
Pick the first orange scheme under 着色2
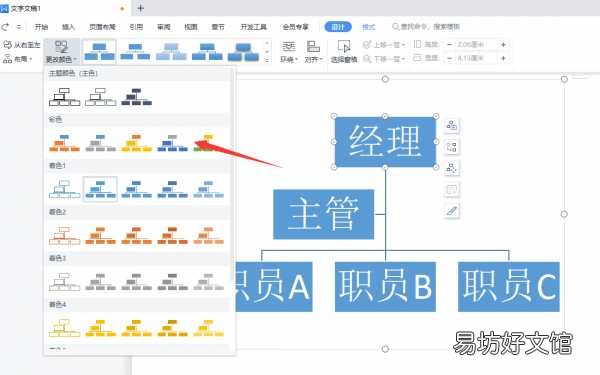coord(64,236)
